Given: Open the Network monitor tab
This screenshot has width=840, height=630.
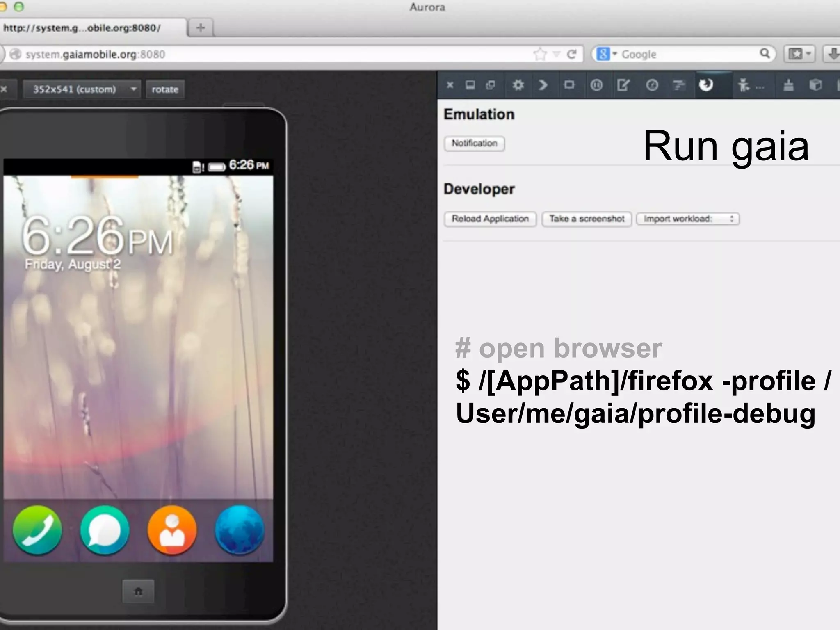Looking at the screenshot, I should click(679, 85).
